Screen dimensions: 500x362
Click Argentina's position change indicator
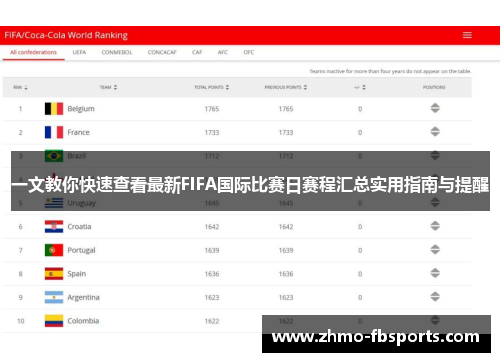pyautogui.click(x=435, y=297)
